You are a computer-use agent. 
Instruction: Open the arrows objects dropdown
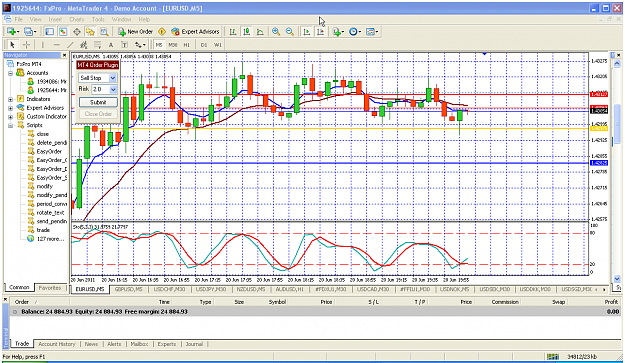click(x=140, y=45)
